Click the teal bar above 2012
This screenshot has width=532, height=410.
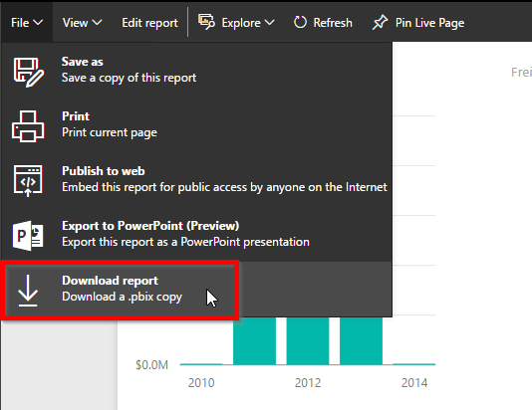[308, 341]
